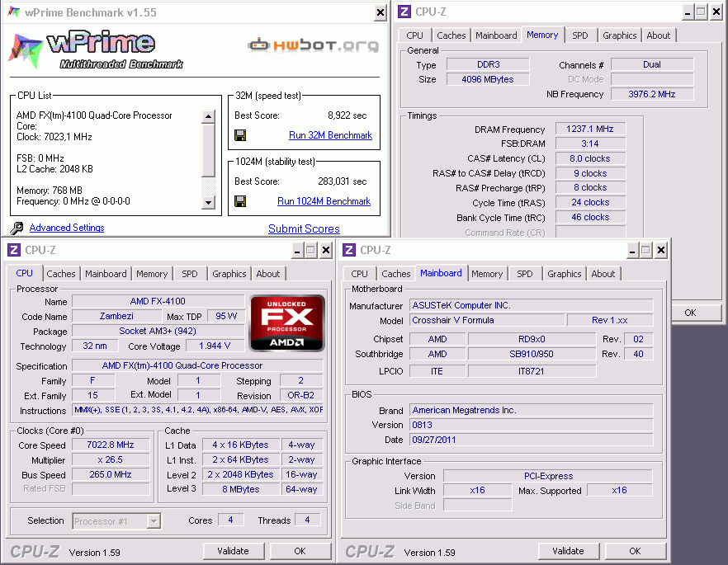This screenshot has width=728, height=565.
Task: Select the Southbridge model SB910/950
Action: [532, 354]
